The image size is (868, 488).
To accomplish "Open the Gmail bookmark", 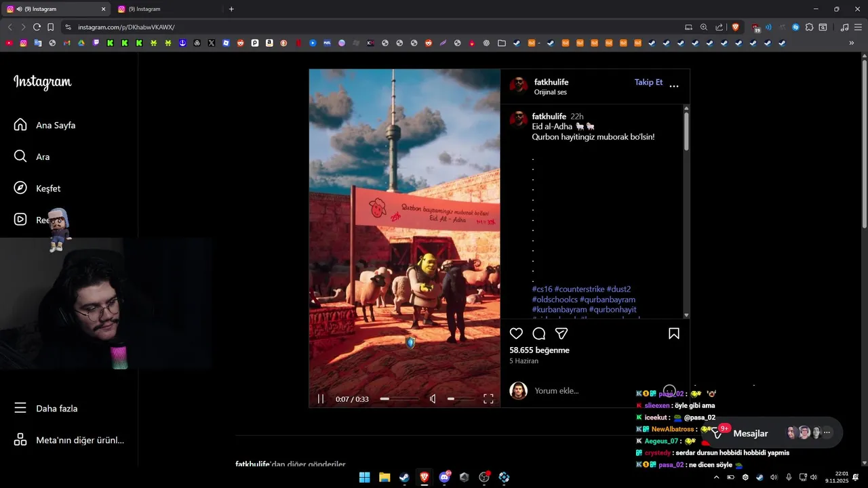I will tap(66, 43).
